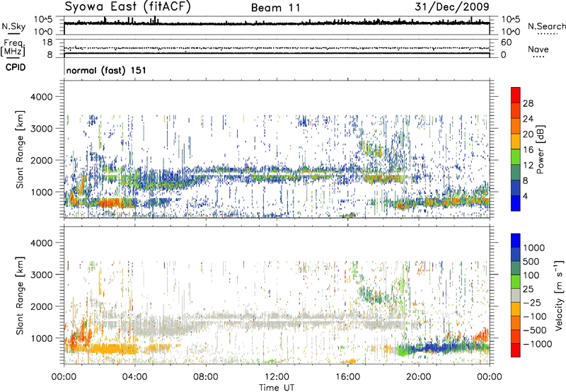Click the dashed Nave trace in frequency panel
Image resolution: width=566 pixels, height=392 pixels.
tap(277, 48)
